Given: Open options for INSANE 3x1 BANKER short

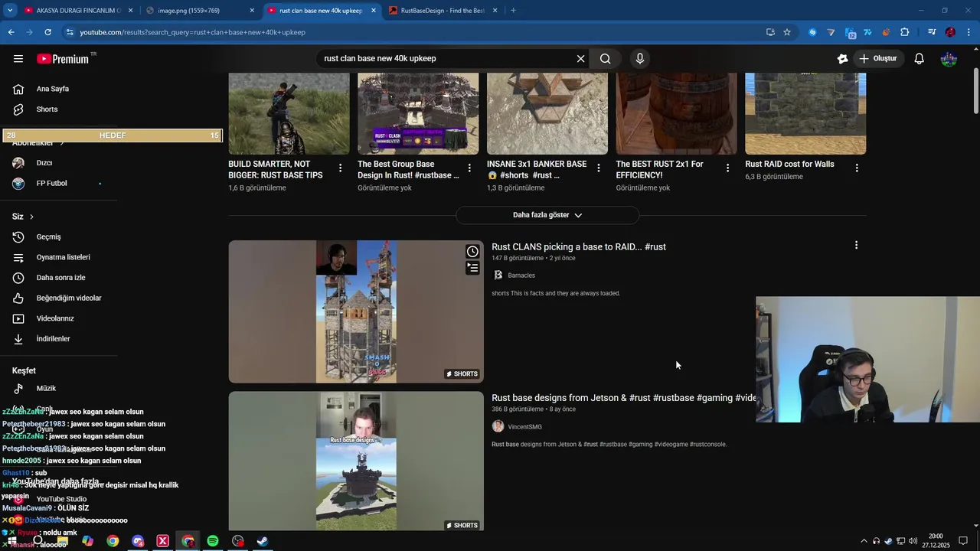Looking at the screenshot, I should (599, 168).
